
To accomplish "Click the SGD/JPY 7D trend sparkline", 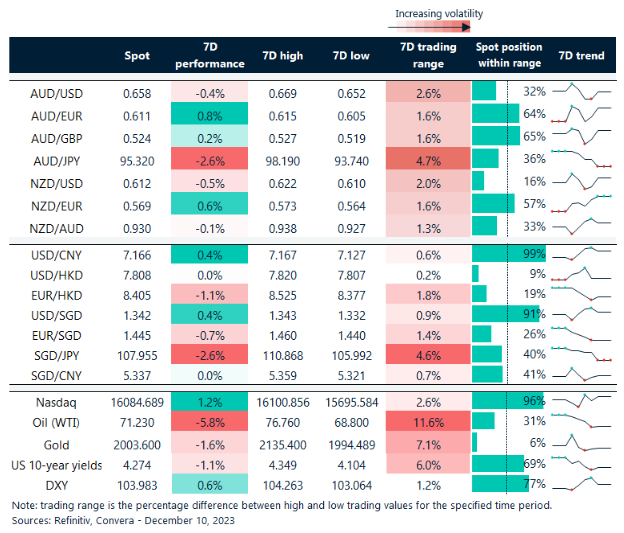I will point(582,354).
